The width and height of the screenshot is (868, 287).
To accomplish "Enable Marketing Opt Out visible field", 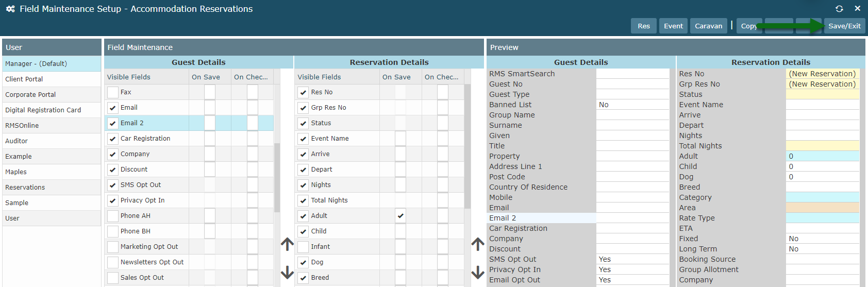I will pyautogui.click(x=113, y=247).
